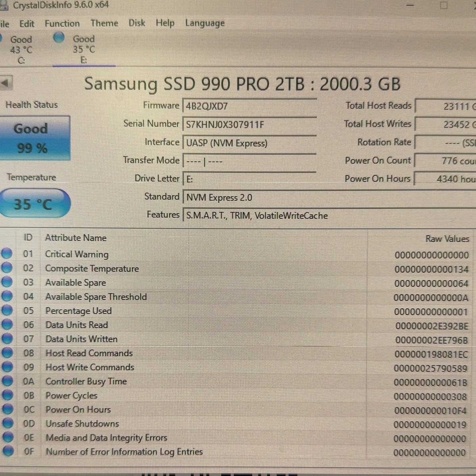The height and width of the screenshot is (476, 476).
Task: Select the Controller Busy Time attribute name
Action: coord(86,382)
